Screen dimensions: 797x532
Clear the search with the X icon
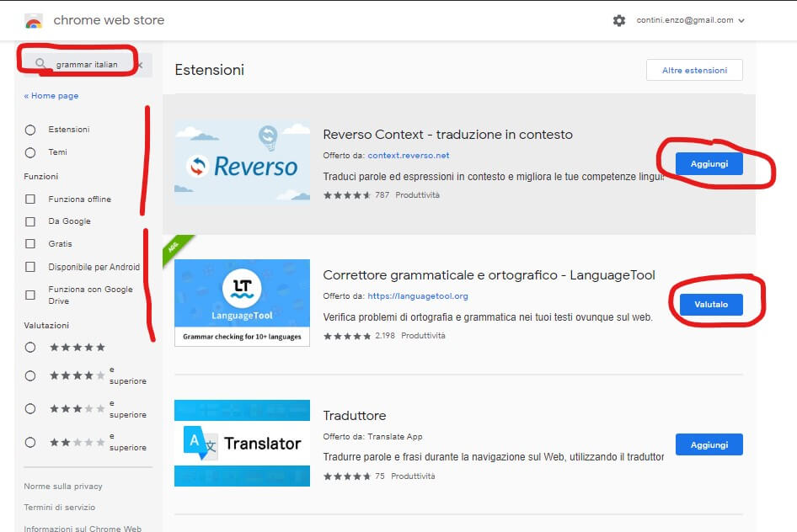[x=140, y=65]
